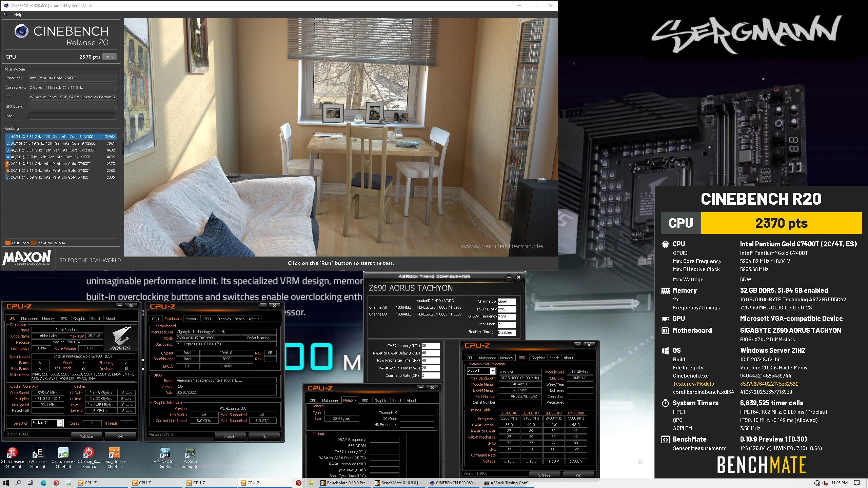
Task: Open the cpuz_x64.exe desktop shortcut
Action: pos(114,457)
